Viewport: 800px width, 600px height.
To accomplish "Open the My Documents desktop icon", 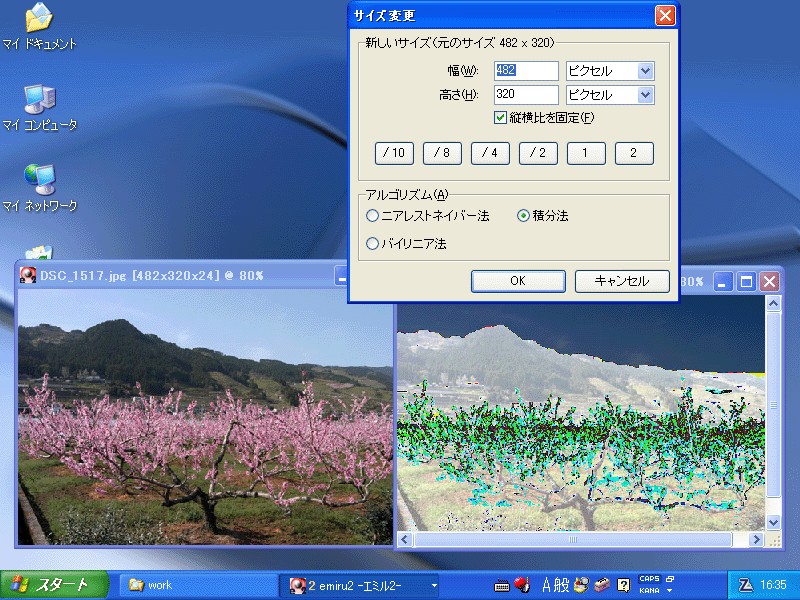I will [39, 26].
